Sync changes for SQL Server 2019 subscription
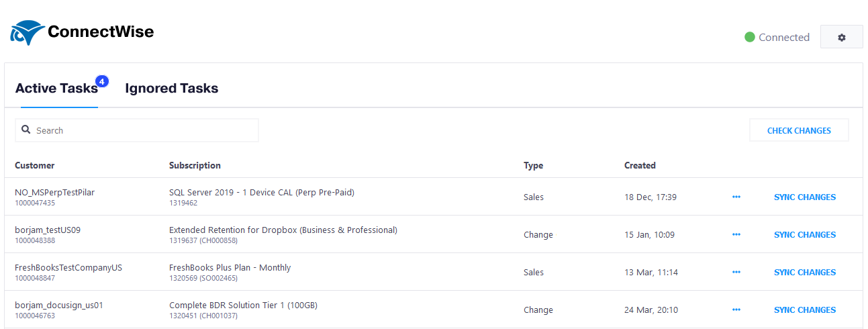This screenshot has width=868, height=329. 805,197
